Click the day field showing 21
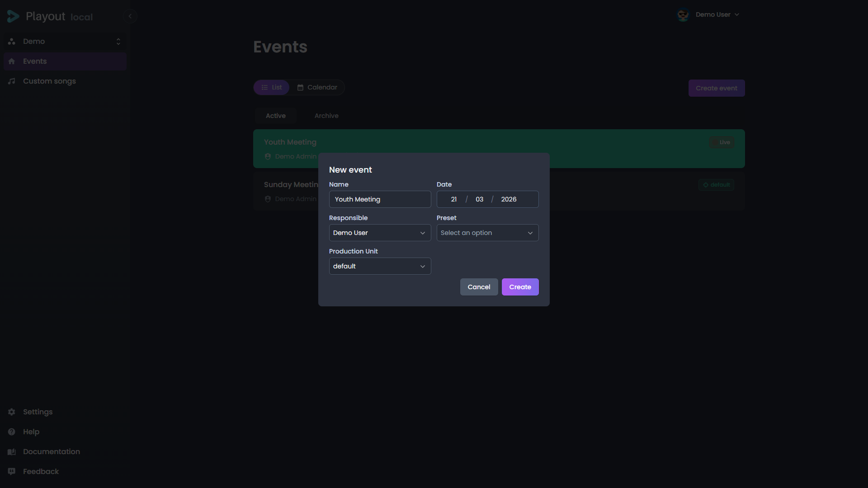This screenshot has height=488, width=868. (x=453, y=199)
